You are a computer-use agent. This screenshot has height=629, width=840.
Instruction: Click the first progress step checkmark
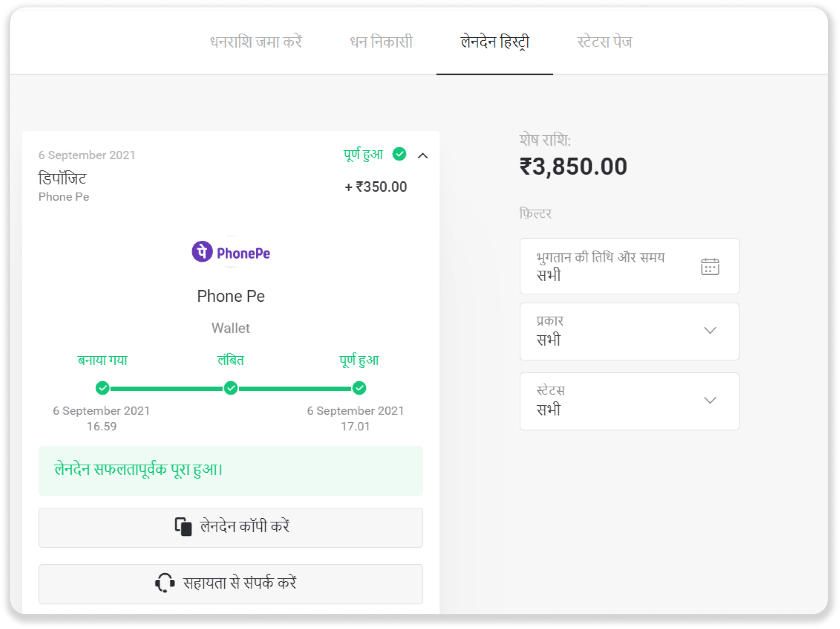pyautogui.click(x=103, y=388)
